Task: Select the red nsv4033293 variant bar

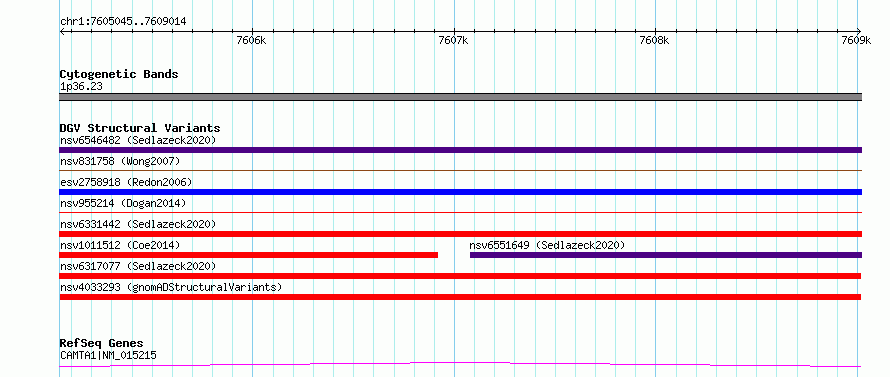Action: click(x=460, y=297)
